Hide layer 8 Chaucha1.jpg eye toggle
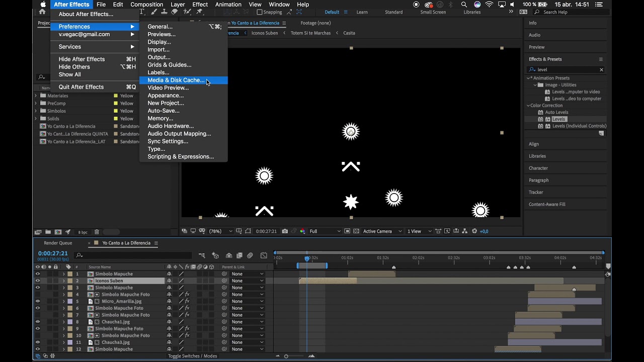 (x=37, y=322)
